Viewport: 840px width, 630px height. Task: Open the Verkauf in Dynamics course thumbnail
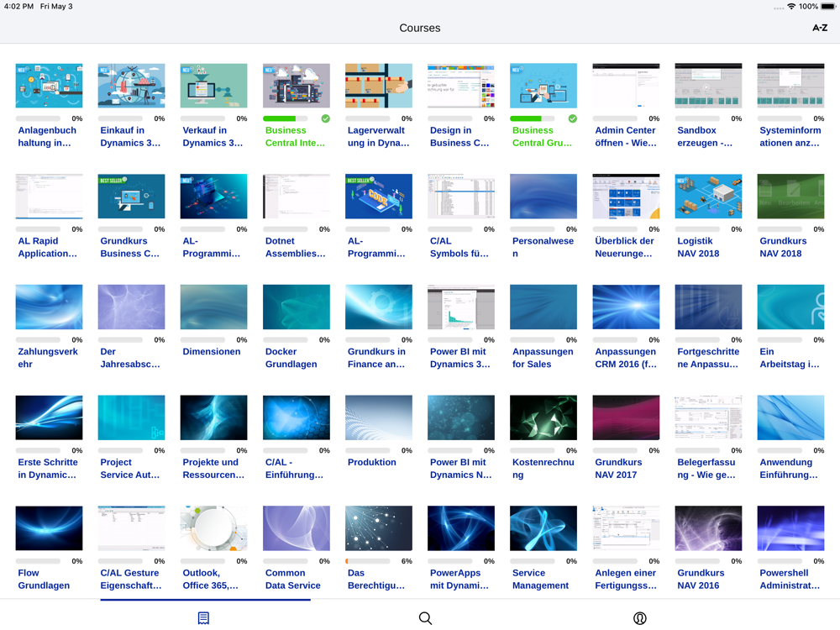click(x=213, y=86)
